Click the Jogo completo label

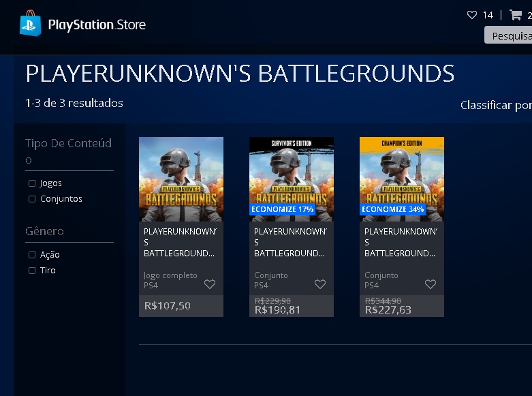click(170, 275)
